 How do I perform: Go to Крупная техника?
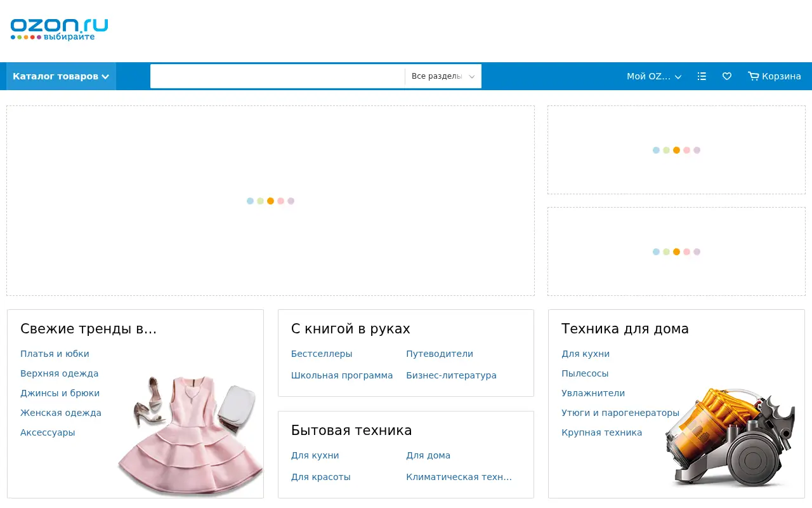(601, 432)
